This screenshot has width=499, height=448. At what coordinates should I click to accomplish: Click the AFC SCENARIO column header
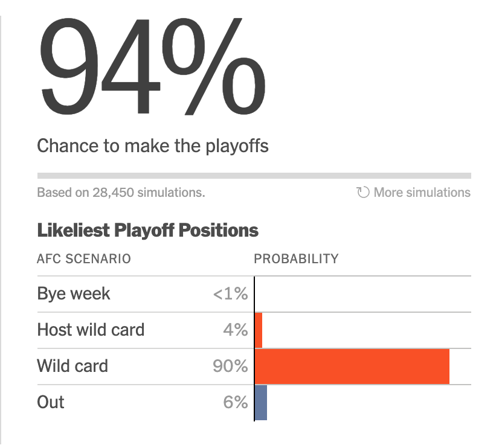tap(84, 259)
